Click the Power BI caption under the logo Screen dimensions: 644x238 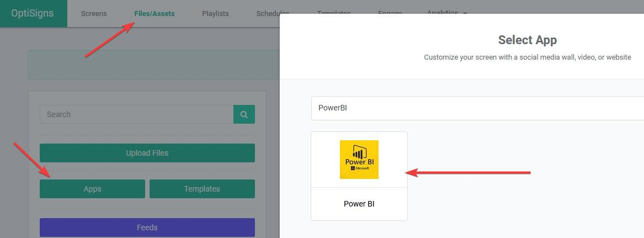(359, 204)
